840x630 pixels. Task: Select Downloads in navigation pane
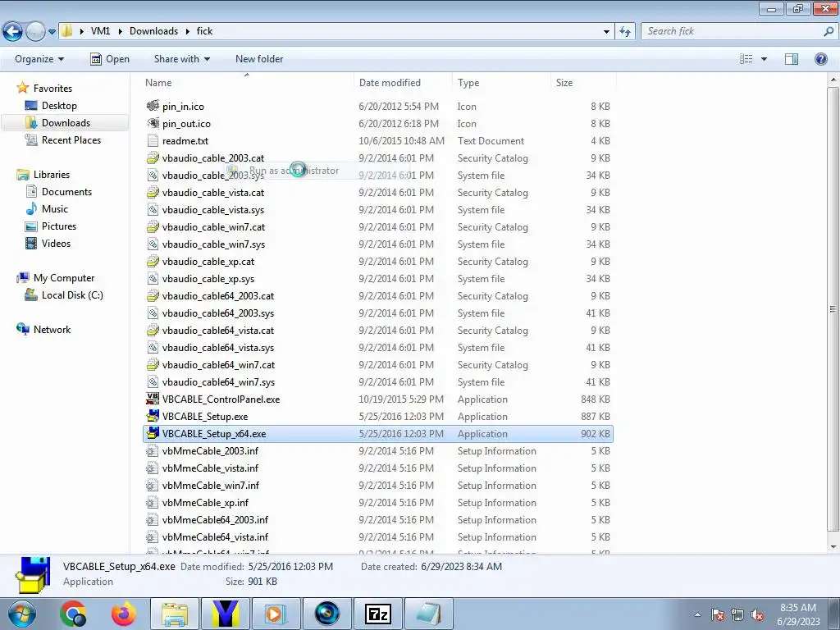66,123
